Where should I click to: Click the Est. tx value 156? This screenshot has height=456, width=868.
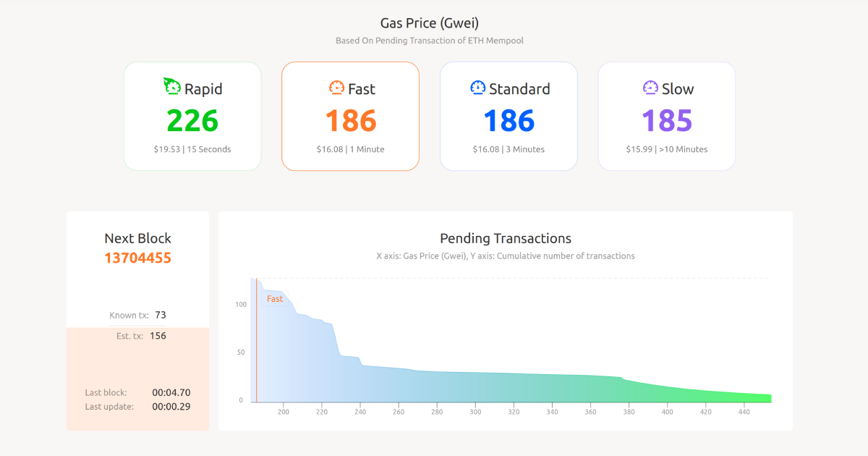158,335
